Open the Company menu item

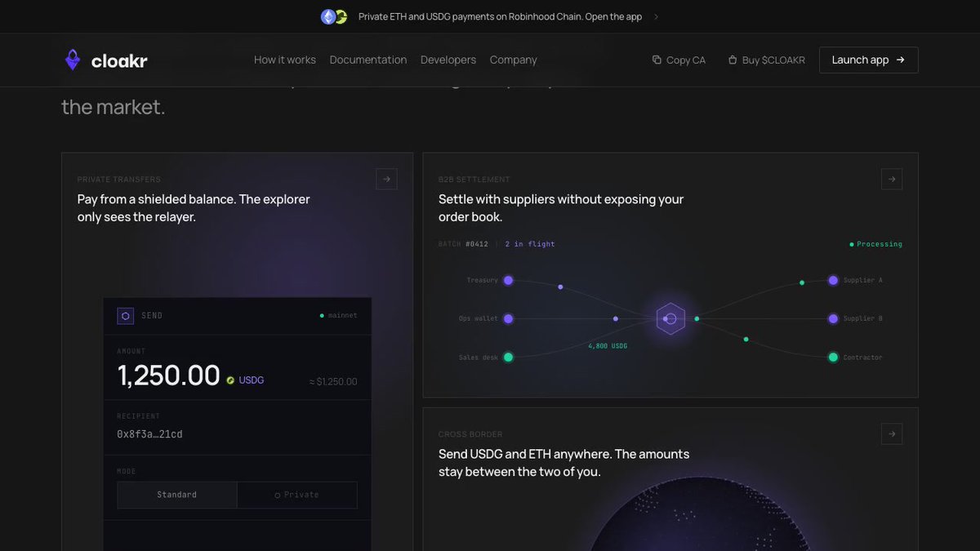[514, 60]
